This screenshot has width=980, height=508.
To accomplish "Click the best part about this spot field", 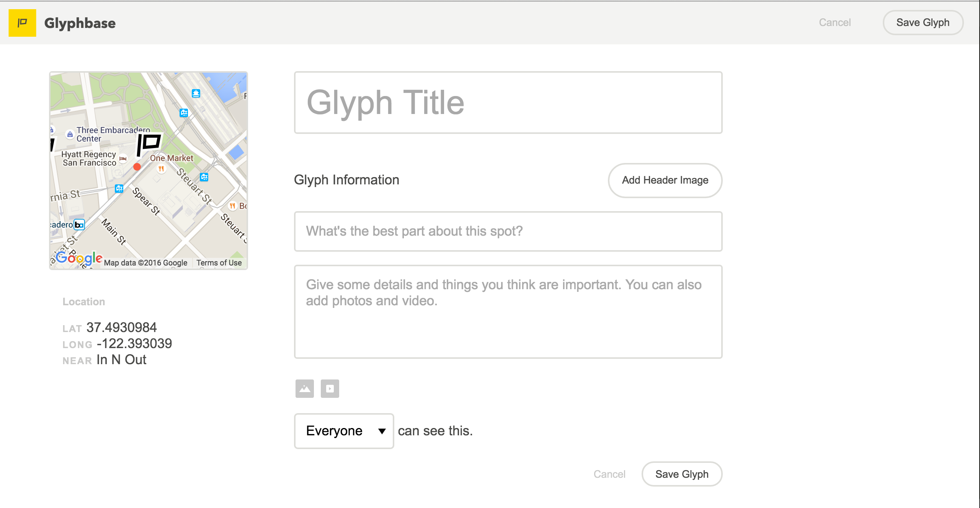I will click(508, 231).
